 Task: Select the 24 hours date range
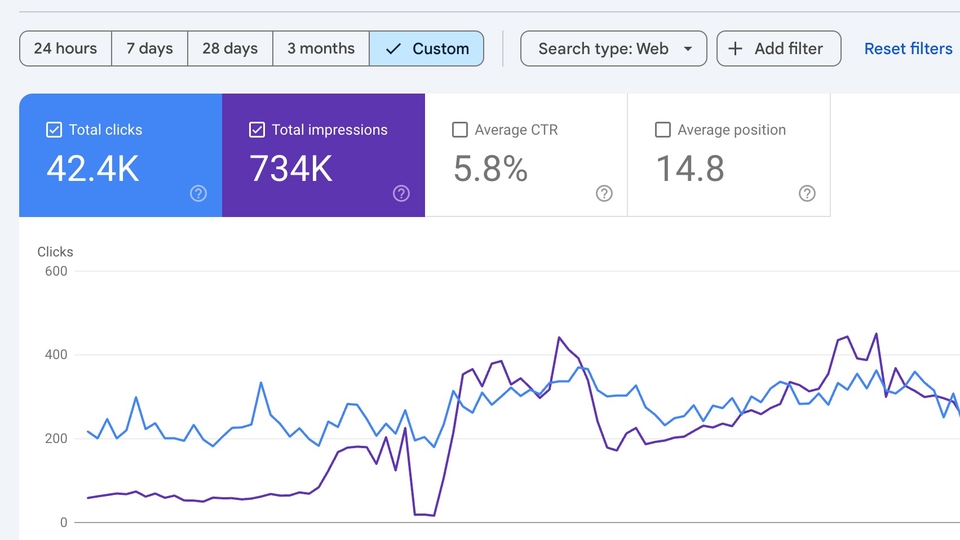tap(66, 48)
